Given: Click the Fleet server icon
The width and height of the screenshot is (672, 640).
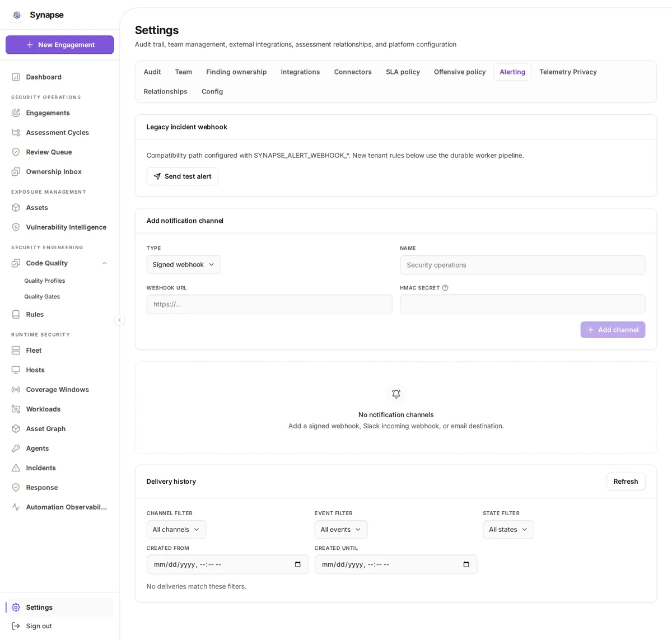Looking at the screenshot, I should point(16,350).
